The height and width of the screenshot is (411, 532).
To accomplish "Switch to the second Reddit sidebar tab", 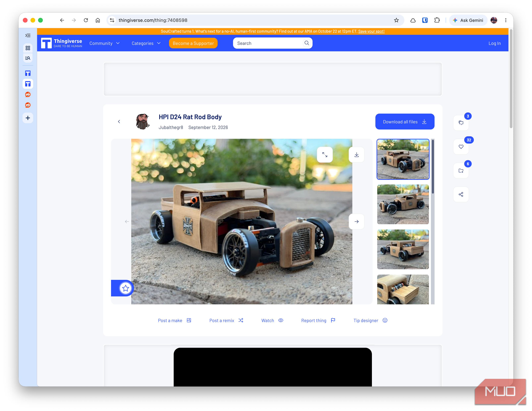I will [x=28, y=105].
